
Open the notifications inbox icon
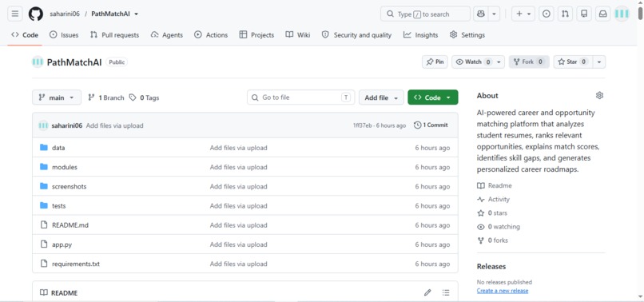tap(602, 14)
